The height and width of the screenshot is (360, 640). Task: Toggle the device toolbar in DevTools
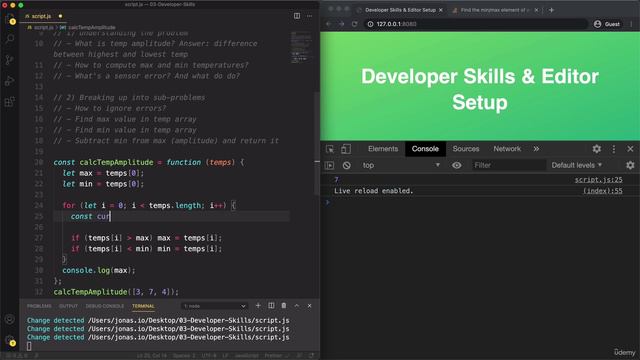pyautogui.click(x=346, y=149)
